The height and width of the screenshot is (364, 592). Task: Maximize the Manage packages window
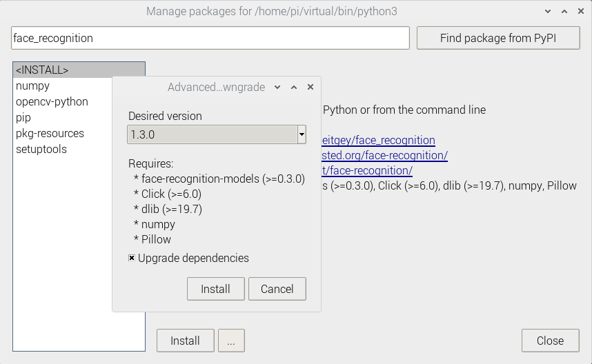[x=565, y=12]
